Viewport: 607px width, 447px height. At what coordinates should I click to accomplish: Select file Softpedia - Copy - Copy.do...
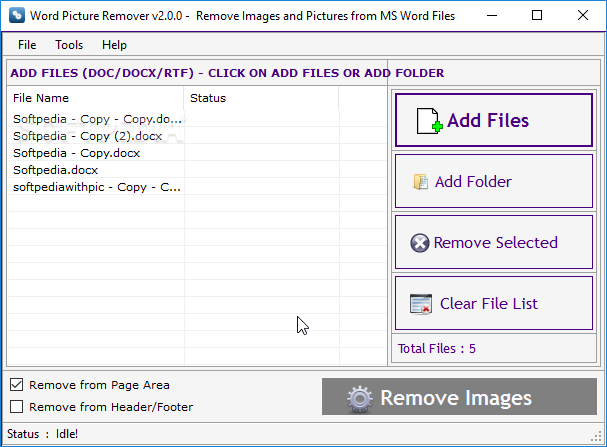pyautogui.click(x=97, y=119)
